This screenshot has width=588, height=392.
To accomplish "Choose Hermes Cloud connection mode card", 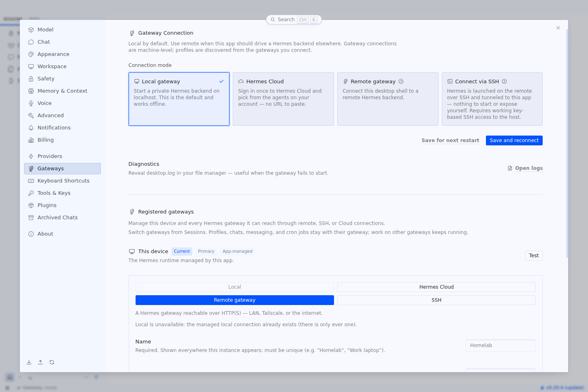I will [x=283, y=99].
